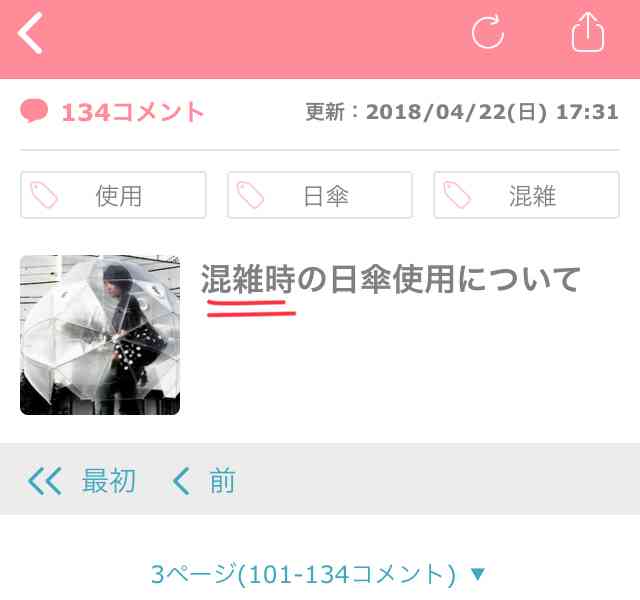Expand page list via the down triangle
The image size is (640, 600).
coord(478,574)
